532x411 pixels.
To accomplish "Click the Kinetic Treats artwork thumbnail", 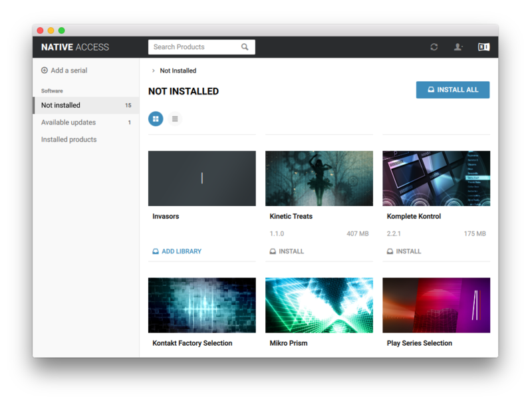I will (319, 178).
